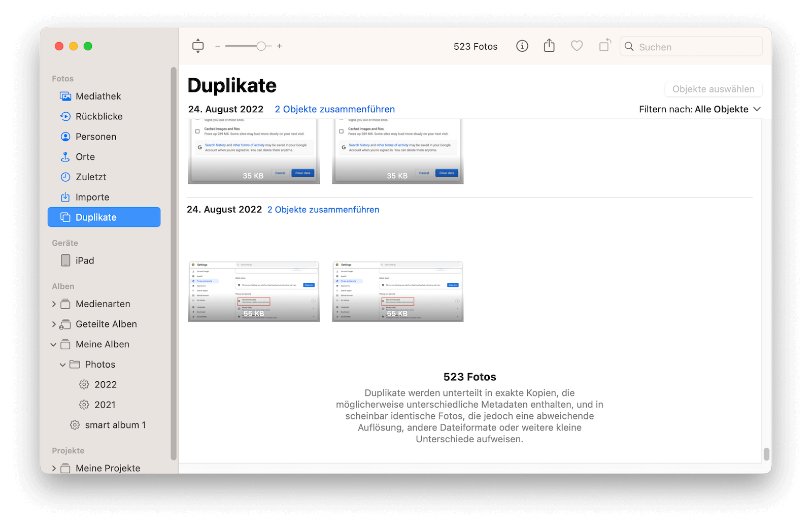The image size is (812, 527).
Task: Click gear icon of smart album 1
Action: click(x=75, y=425)
